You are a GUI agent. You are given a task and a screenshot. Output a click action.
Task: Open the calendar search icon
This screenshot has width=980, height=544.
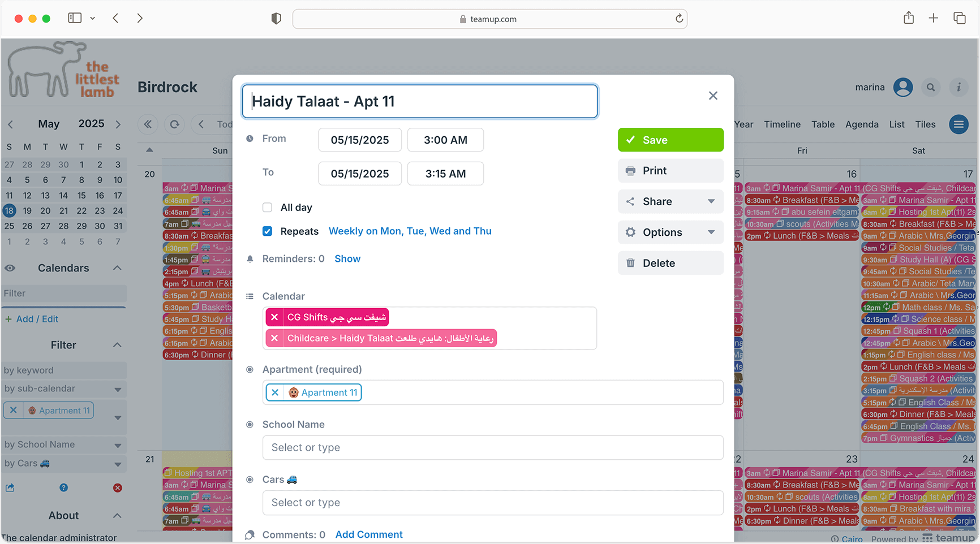(931, 87)
